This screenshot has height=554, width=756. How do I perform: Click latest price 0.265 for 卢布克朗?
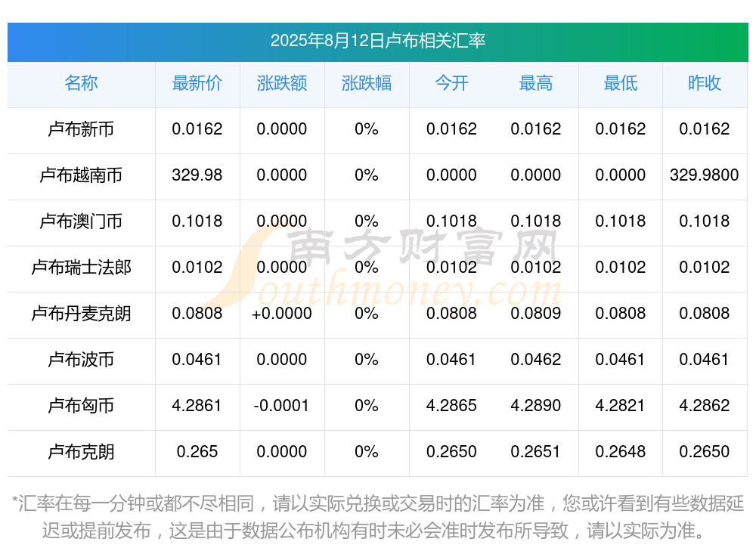[197, 452]
